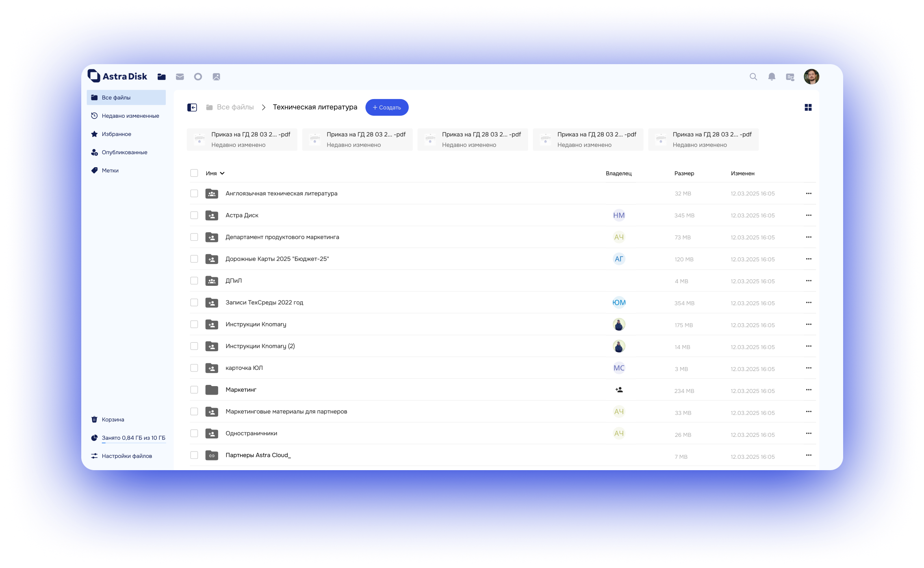Open the contacts card icon near avatar
924x568 pixels.
pyautogui.click(x=790, y=77)
